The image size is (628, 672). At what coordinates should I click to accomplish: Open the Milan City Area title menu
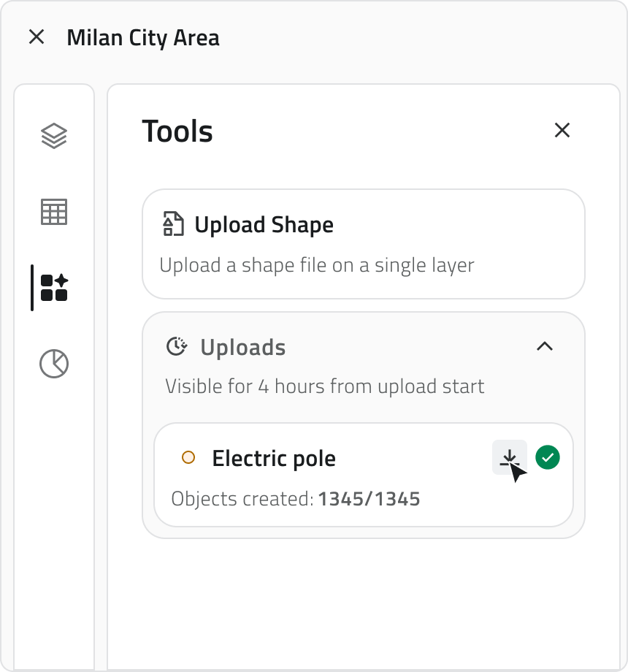coord(143,37)
